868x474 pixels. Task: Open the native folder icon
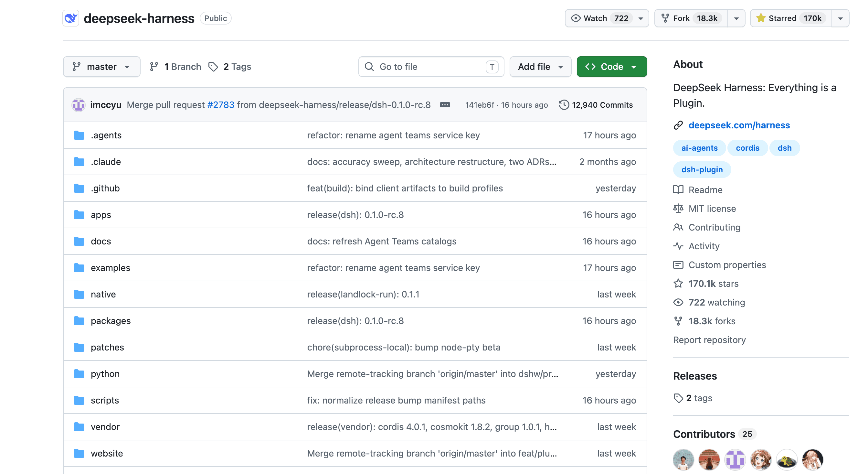coord(79,294)
